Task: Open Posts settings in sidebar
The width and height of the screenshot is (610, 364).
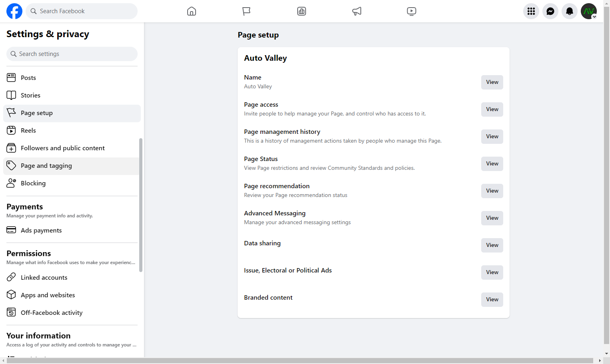Action: [x=72, y=78]
